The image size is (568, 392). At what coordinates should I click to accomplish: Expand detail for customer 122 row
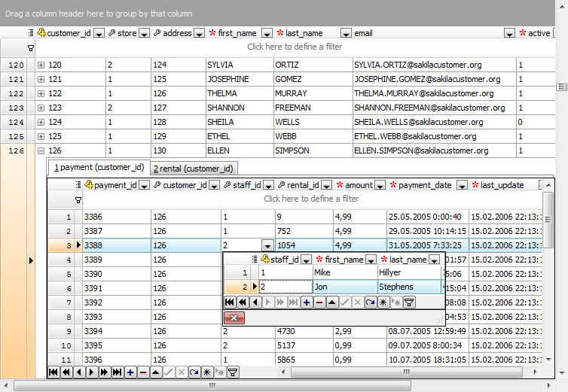tap(41, 94)
